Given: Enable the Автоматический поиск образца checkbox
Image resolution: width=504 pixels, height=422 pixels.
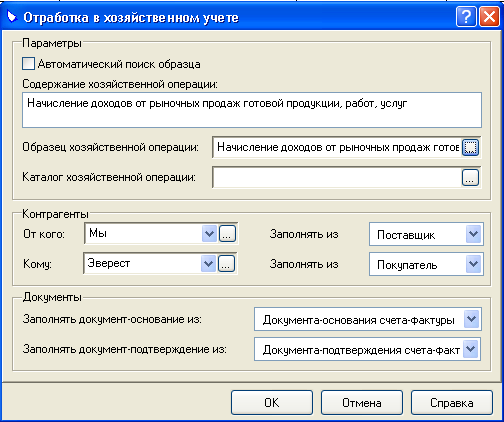Looking at the screenshot, I should click(x=28, y=63).
